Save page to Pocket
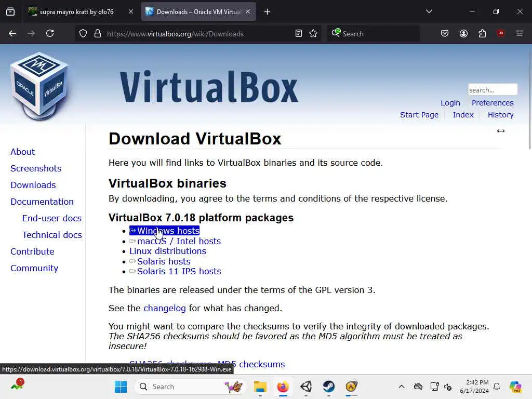Screen dimensions: 532x399 445,34
